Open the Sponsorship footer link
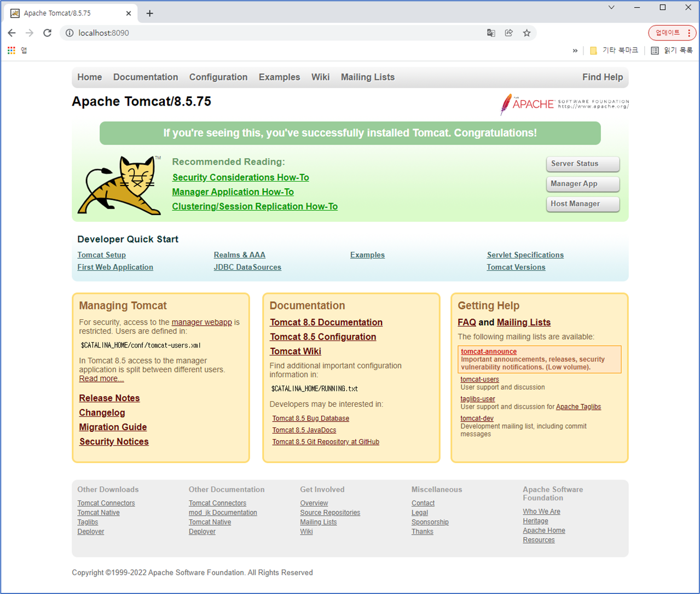Viewport: 700px width, 594px height. (x=430, y=522)
